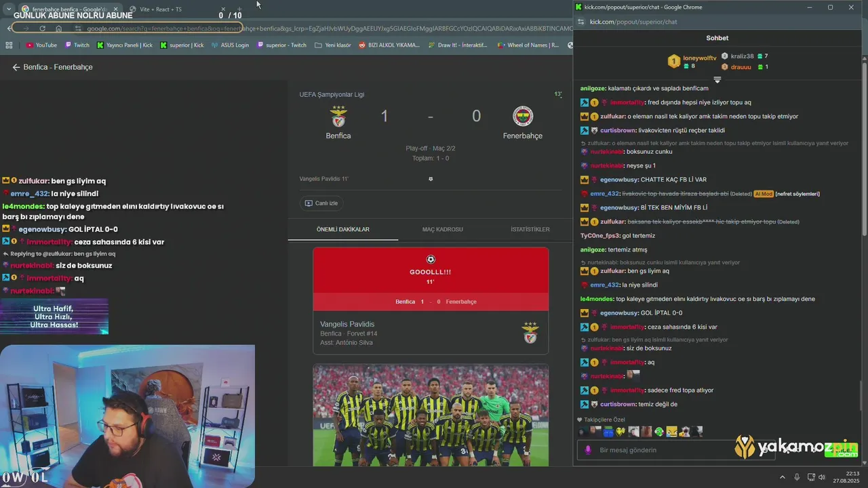This screenshot has width=868, height=488.
Task: Click the browser home icon
Action: point(59,28)
